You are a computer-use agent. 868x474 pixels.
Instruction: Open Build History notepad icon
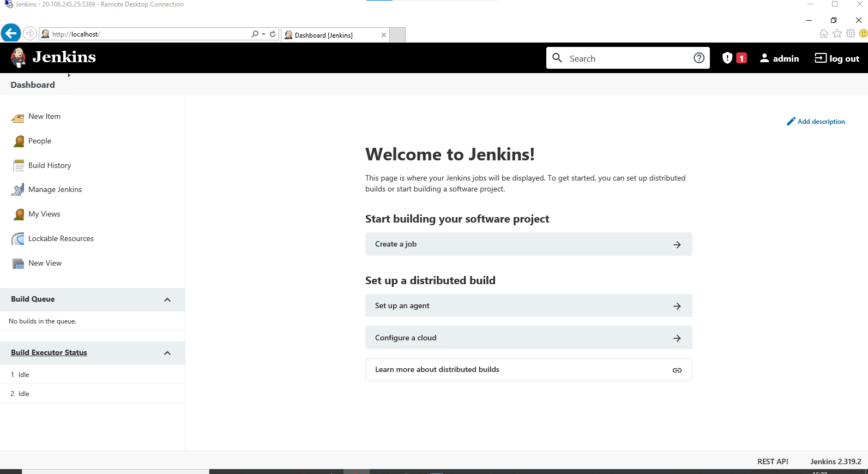click(x=19, y=165)
